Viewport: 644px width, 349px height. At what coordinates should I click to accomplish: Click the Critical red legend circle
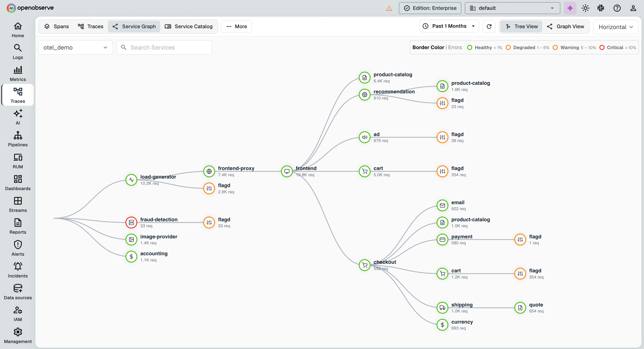pyautogui.click(x=602, y=48)
